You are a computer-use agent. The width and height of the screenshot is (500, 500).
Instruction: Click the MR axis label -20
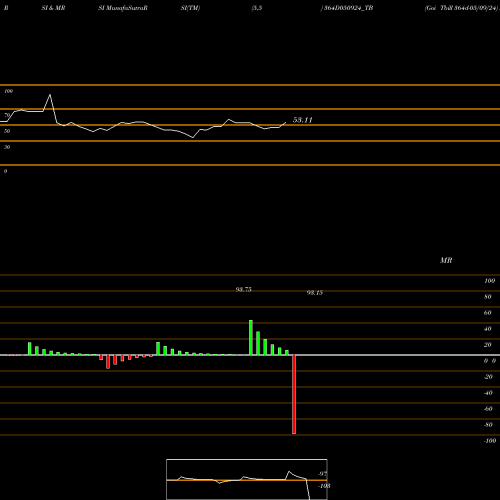tap(488, 377)
